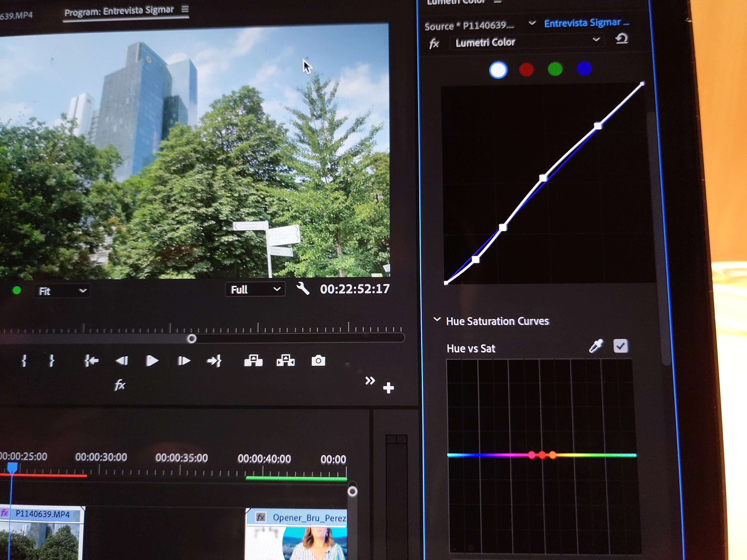Click the Source P1140639 master clip tab

[469, 26]
